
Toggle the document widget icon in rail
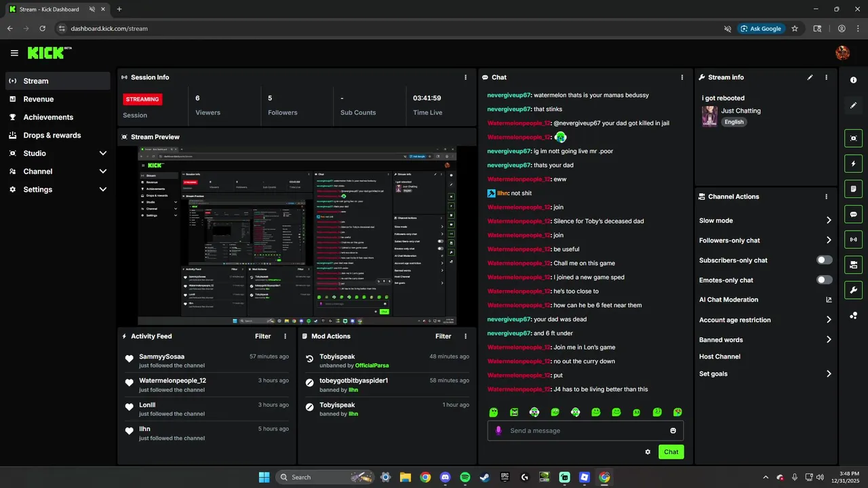pyautogui.click(x=853, y=188)
